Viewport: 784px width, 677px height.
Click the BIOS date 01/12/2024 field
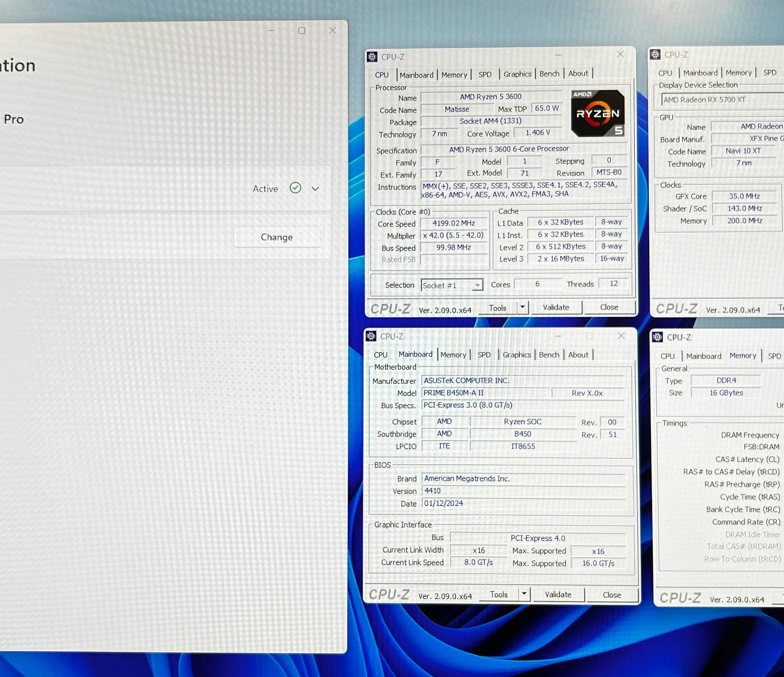[524, 503]
